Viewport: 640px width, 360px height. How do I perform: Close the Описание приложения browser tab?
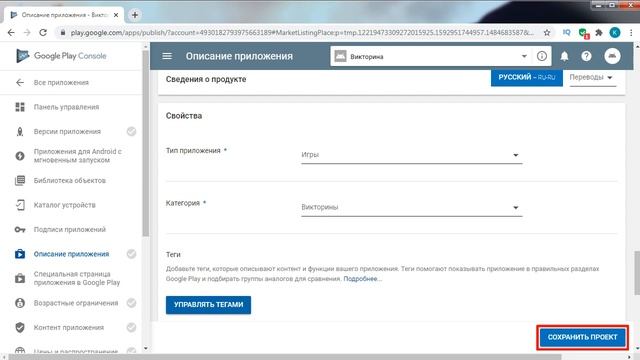[116, 15]
